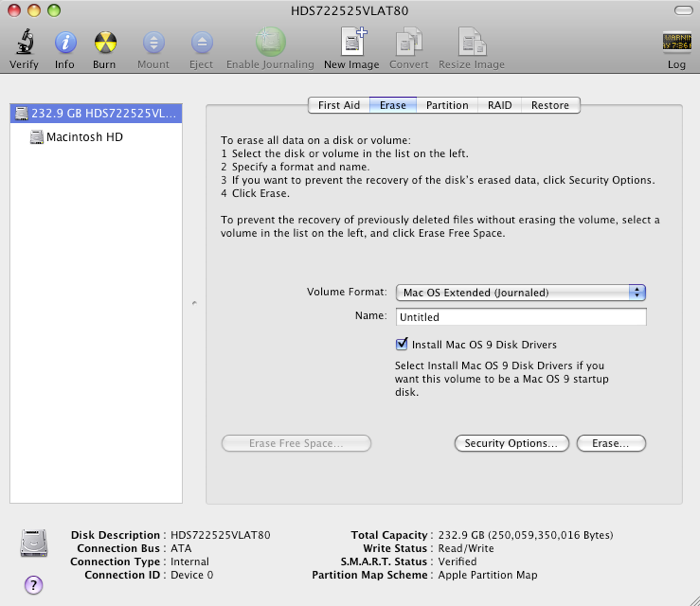Image resolution: width=700 pixels, height=606 pixels.
Task: Click the Total Capacity '232.9 GB' value
Action: [525, 535]
